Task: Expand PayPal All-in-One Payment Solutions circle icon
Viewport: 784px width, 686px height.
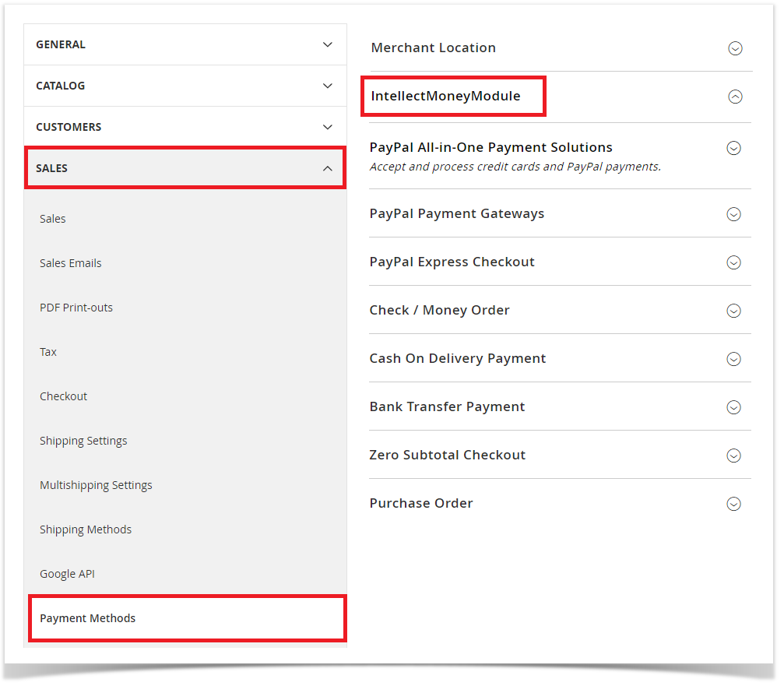Action: point(733,148)
